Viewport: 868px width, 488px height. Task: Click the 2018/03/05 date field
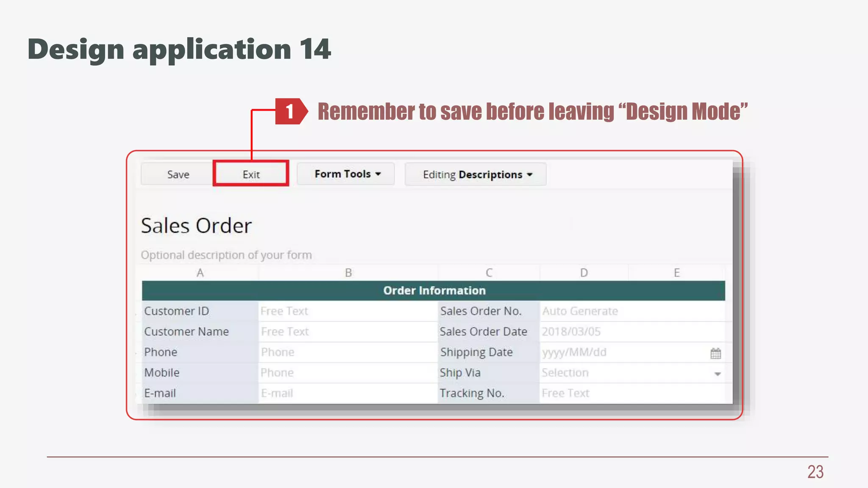[x=632, y=332]
